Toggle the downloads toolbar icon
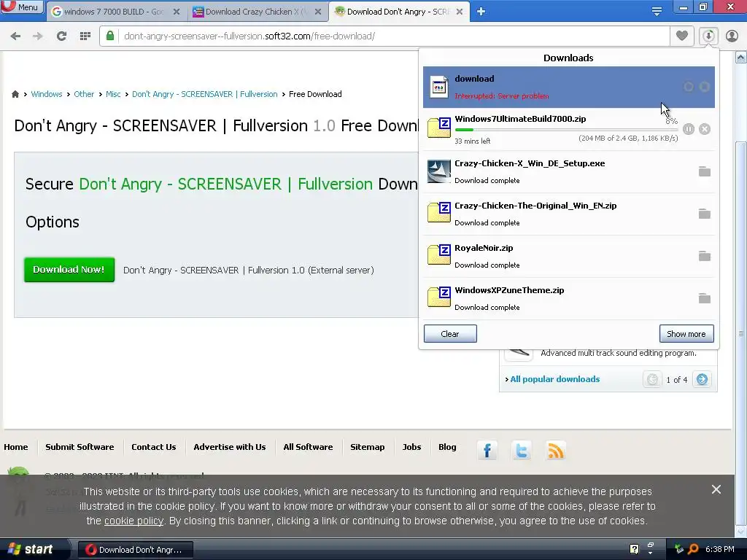Screen dimensions: 747x560 (708, 36)
